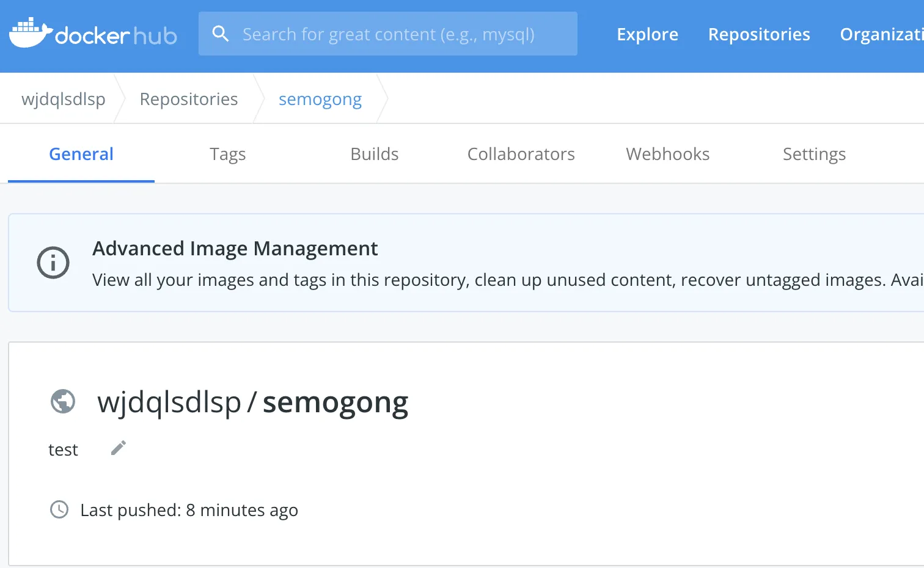Image resolution: width=924 pixels, height=568 pixels.
Task: Open Repositories in the top blue navigation bar
Action: click(759, 34)
